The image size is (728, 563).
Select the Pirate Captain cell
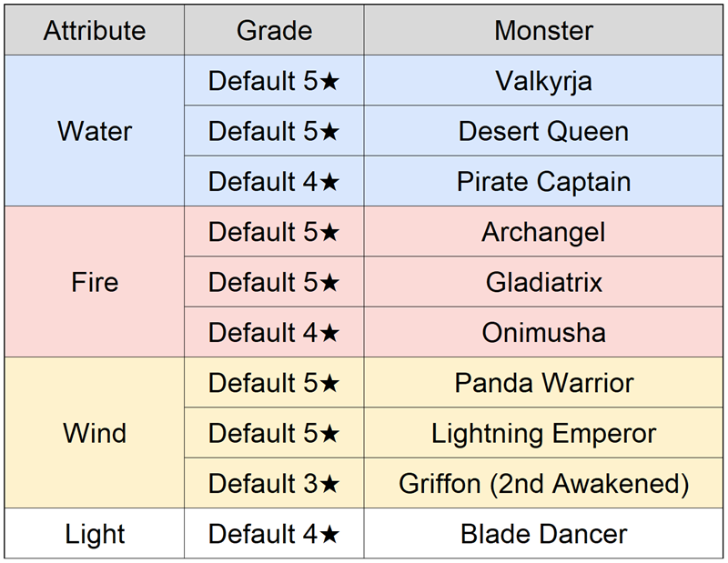[x=543, y=181]
